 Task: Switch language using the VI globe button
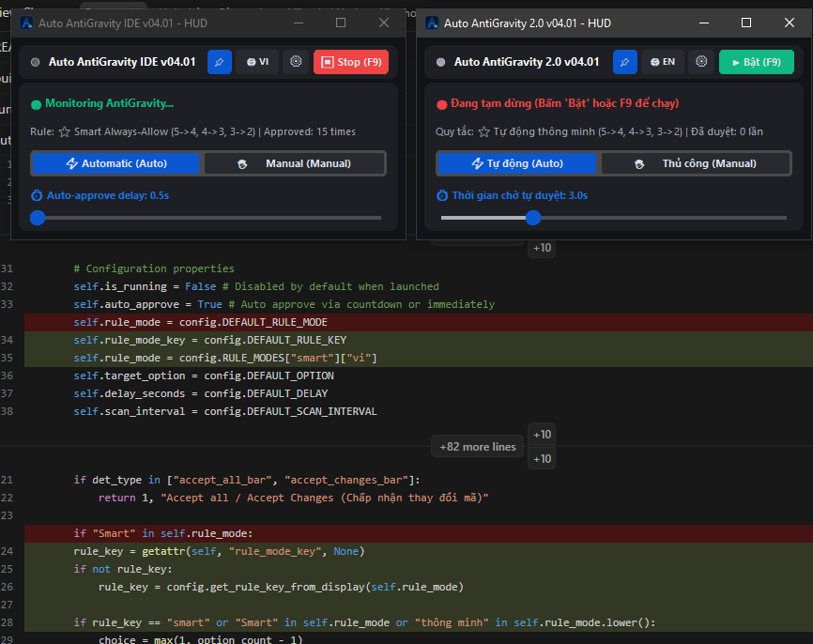point(257,62)
